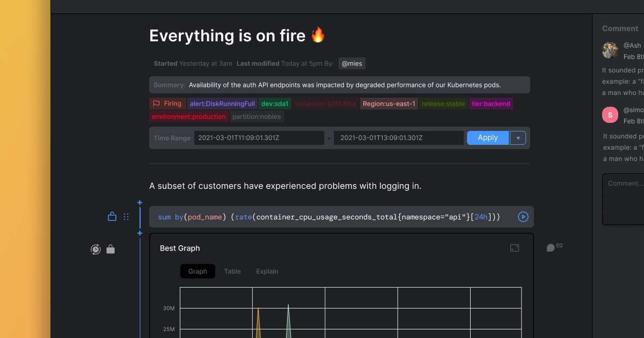Click the pink S user avatar
Image resolution: width=644 pixels, height=338 pixels.
(610, 115)
